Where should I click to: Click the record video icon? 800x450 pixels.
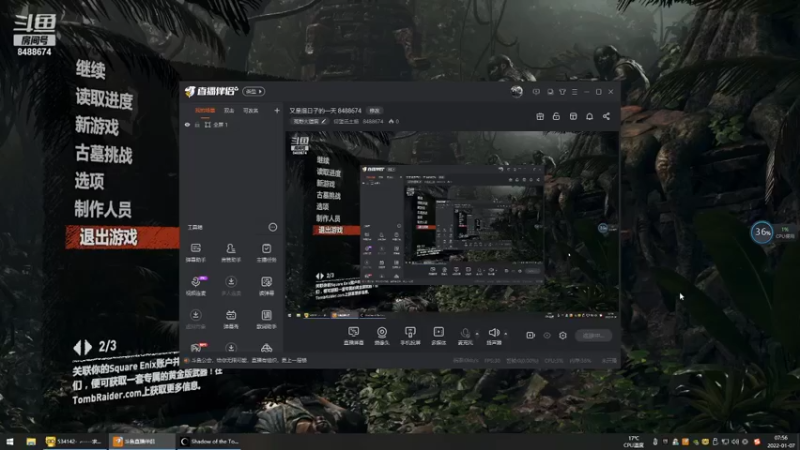click(x=530, y=335)
